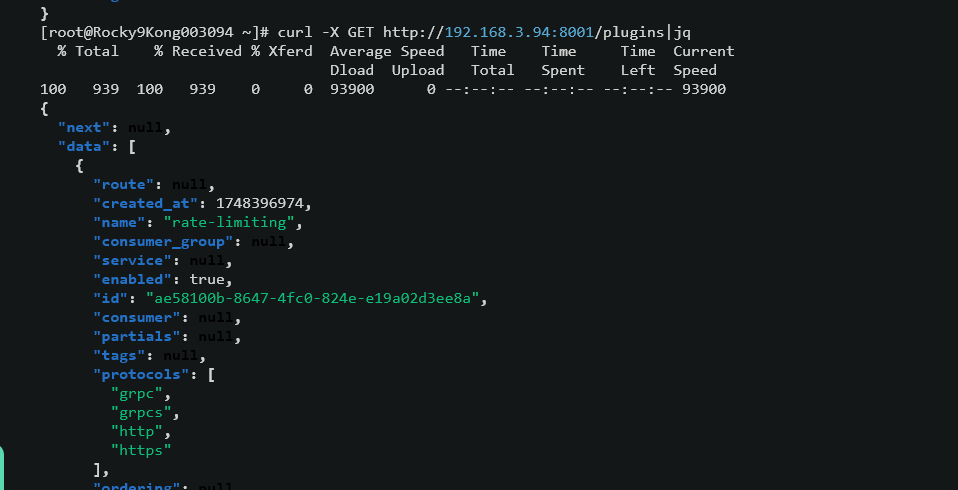Click the plugin id ae58100b-8647-4fc0-824e-e19a02d3ee8a

point(312,298)
